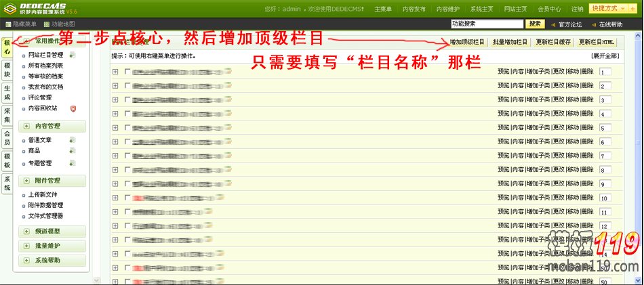This screenshot has height=285, width=644.
Task: Click the add icon beside 普通文章
Action: pos(73,140)
